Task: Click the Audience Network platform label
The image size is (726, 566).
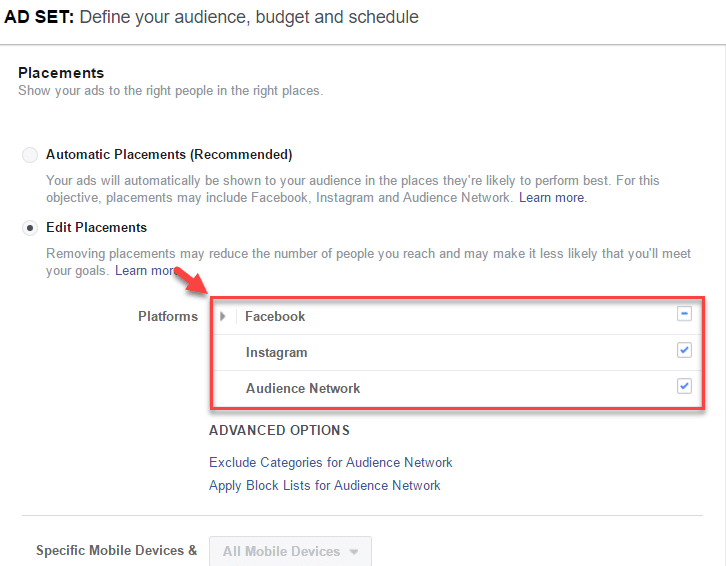Action: click(303, 388)
